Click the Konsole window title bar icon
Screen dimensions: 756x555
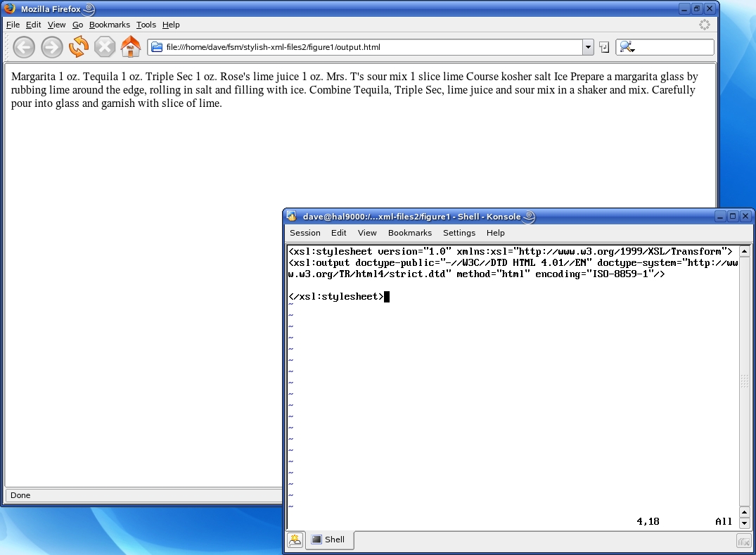(x=291, y=216)
